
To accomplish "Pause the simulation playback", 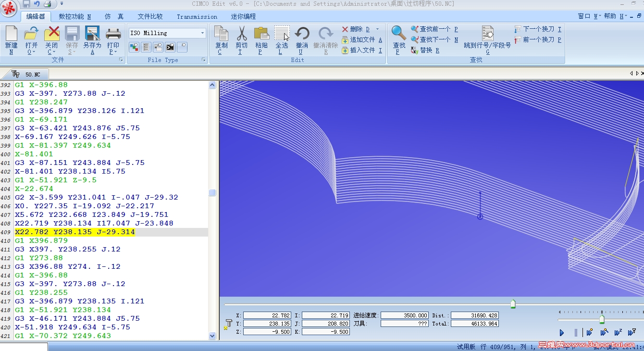I will pos(576,332).
